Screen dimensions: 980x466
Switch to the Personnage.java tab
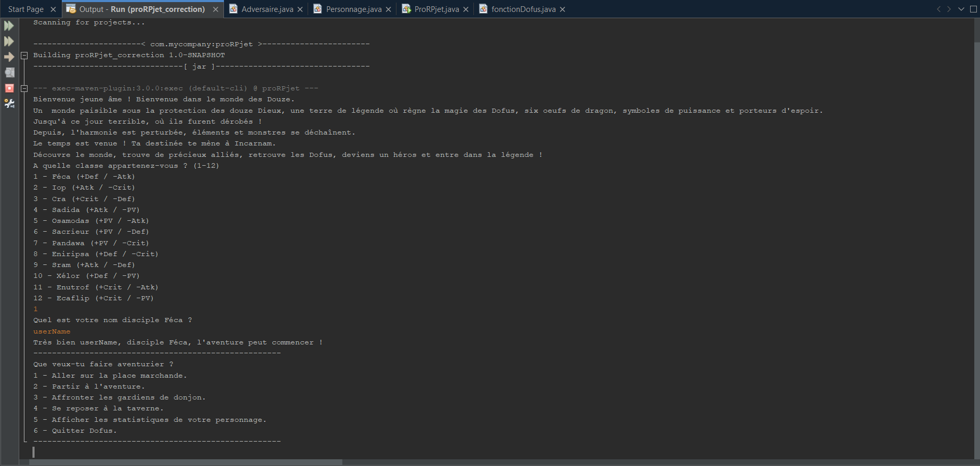[x=353, y=9]
